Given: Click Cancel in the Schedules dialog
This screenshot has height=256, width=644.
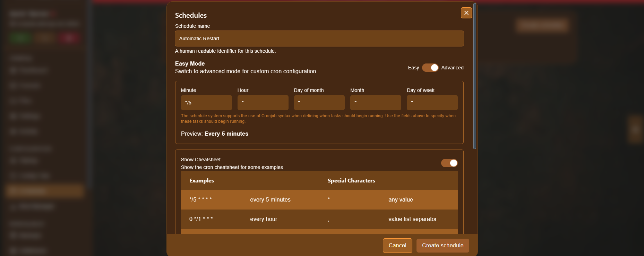Looking at the screenshot, I should pos(397,246).
